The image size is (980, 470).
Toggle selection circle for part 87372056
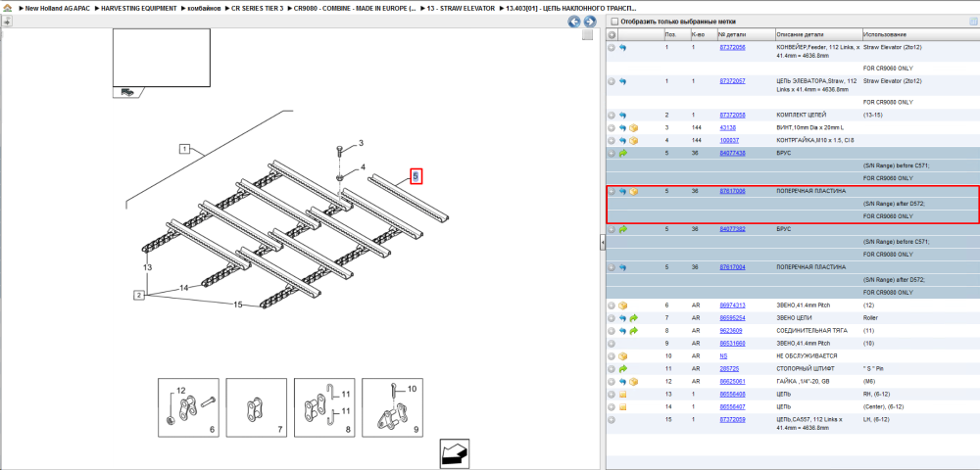612,47
